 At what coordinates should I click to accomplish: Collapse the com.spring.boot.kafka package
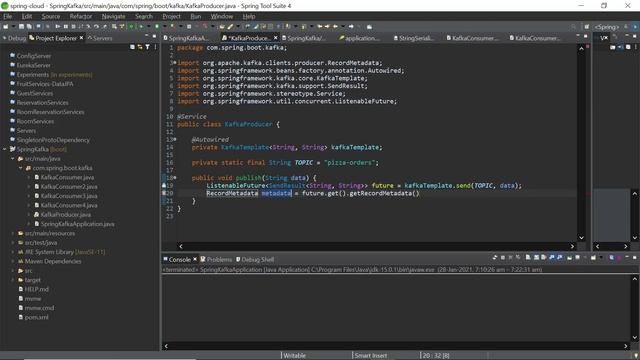21,168
